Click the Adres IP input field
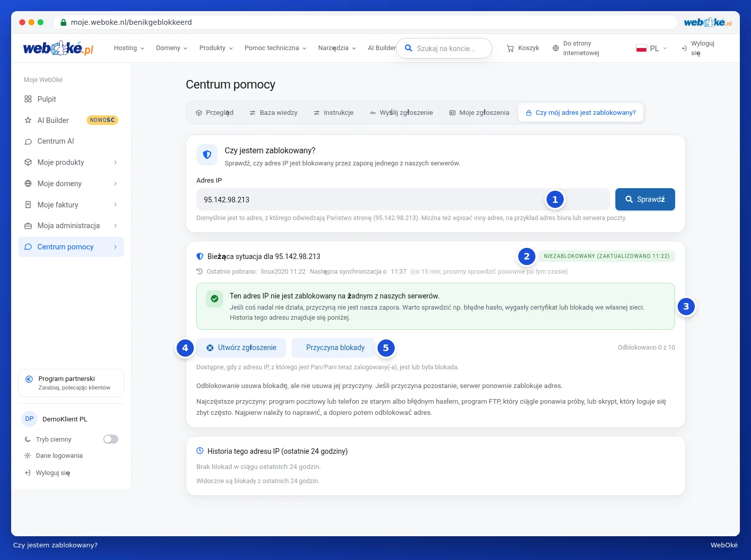751x560 pixels. click(x=403, y=199)
